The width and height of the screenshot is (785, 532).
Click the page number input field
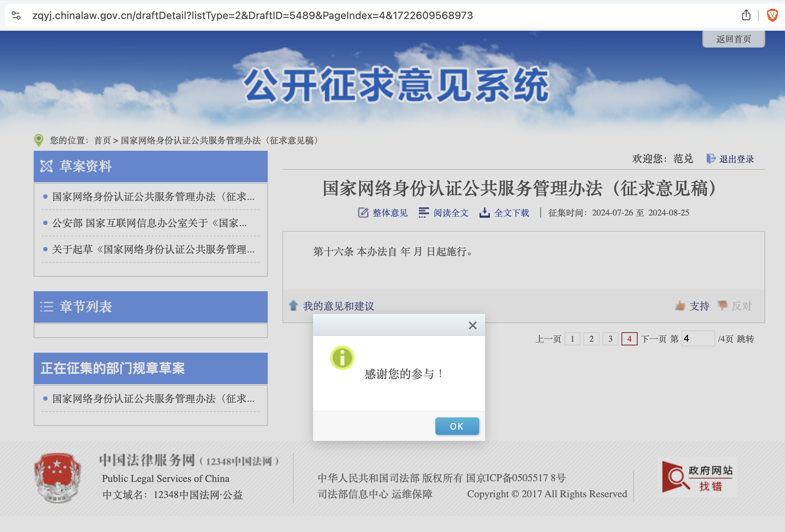tap(698, 339)
